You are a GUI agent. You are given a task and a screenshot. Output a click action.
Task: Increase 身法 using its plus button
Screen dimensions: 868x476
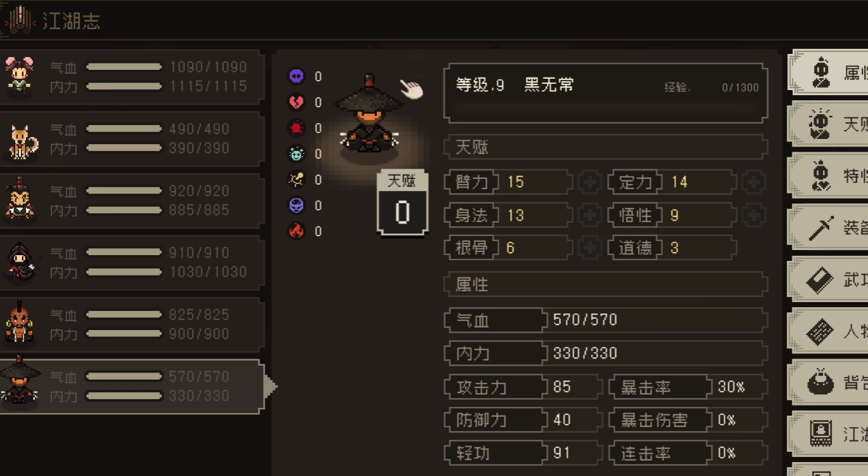589,215
